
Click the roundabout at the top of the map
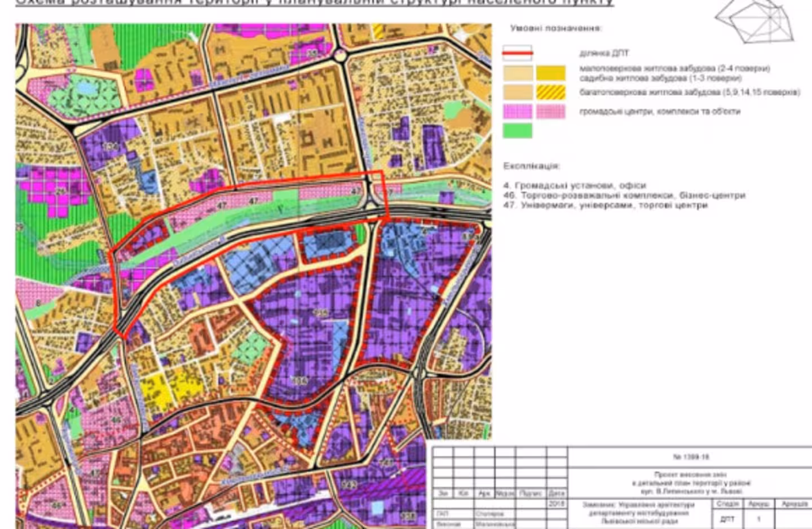(x=340, y=55)
